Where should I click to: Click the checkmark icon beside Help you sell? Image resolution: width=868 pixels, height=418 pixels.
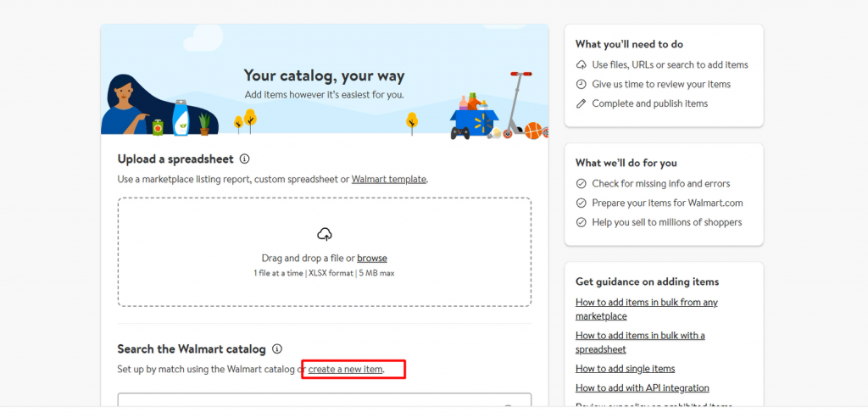point(581,222)
